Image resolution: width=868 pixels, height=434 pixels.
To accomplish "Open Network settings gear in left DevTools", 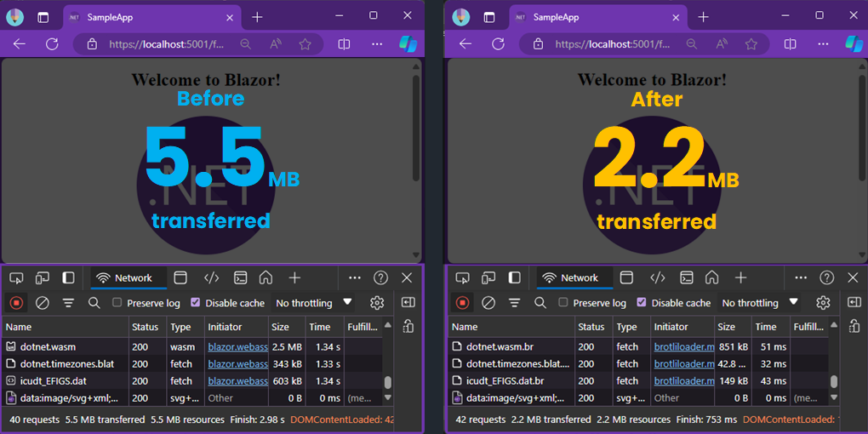I will 377,303.
